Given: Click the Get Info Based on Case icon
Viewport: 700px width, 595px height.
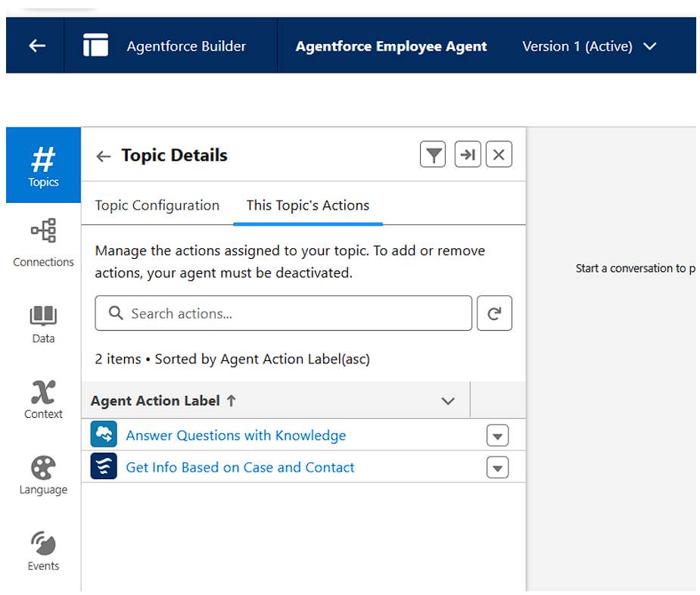Looking at the screenshot, I should (x=104, y=466).
